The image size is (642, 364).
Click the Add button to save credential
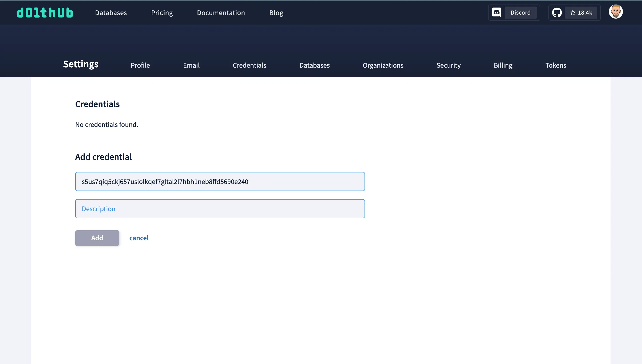[97, 238]
